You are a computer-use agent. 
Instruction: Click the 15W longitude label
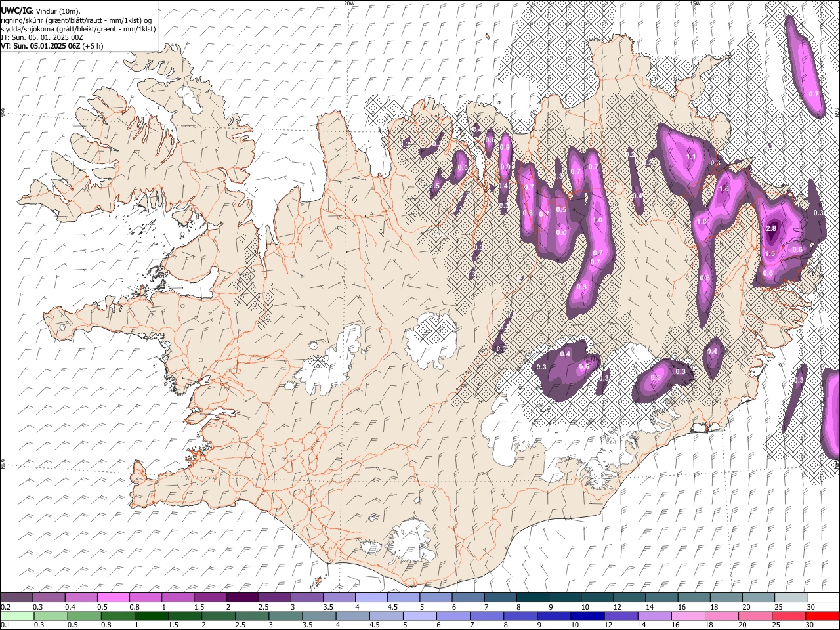click(695, 3)
